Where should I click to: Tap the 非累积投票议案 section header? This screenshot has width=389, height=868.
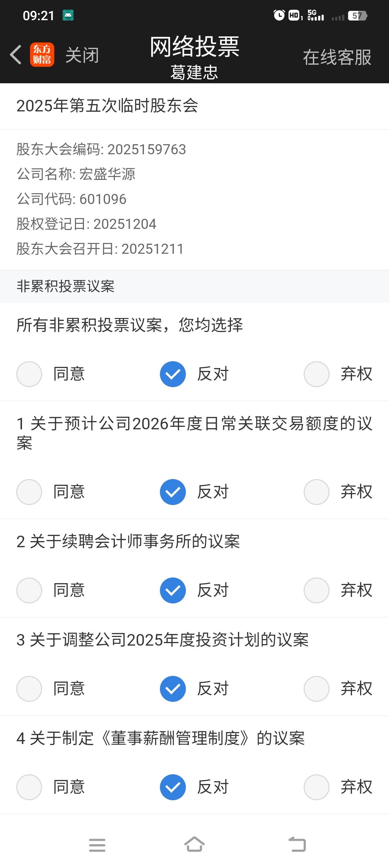(x=66, y=287)
